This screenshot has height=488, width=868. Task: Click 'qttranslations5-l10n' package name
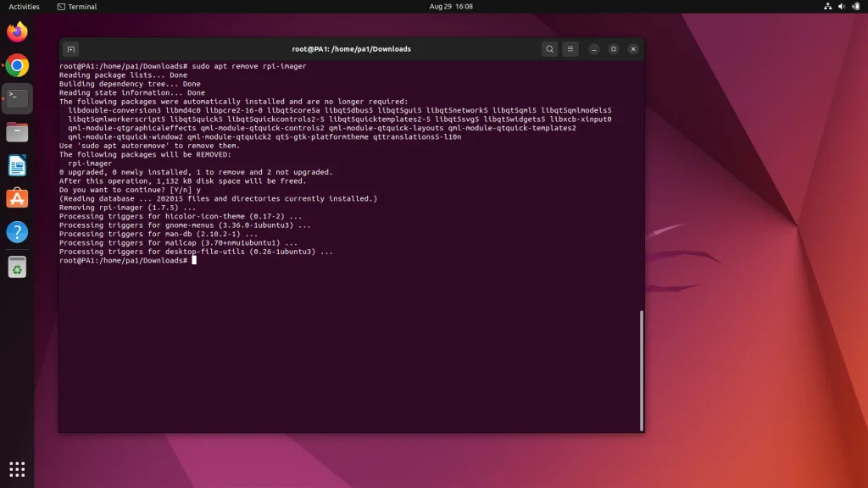pos(417,137)
